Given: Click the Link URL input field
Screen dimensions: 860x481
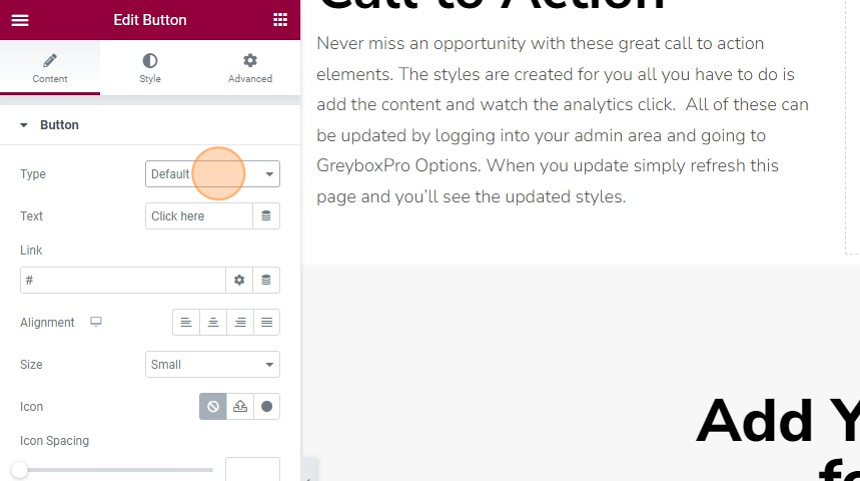Looking at the screenshot, I should 123,280.
